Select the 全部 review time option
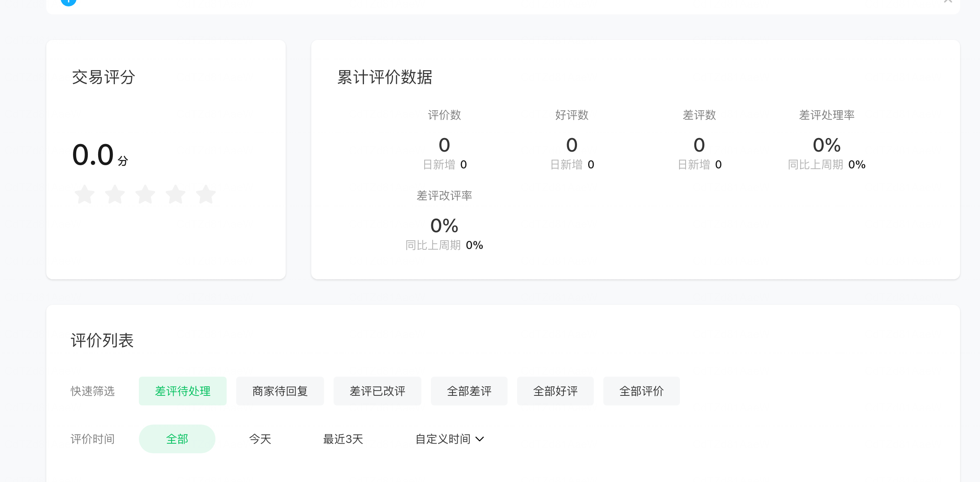Viewport: 980px width, 482px height. tap(177, 439)
